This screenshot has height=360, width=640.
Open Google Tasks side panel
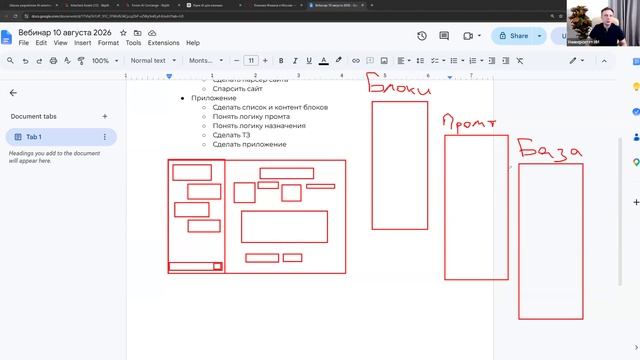click(636, 111)
